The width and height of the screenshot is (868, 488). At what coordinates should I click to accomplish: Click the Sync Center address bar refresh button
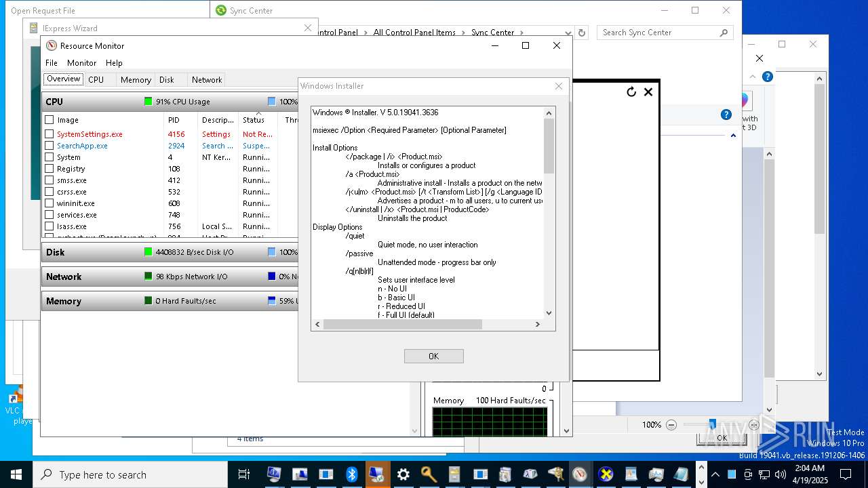tap(581, 33)
